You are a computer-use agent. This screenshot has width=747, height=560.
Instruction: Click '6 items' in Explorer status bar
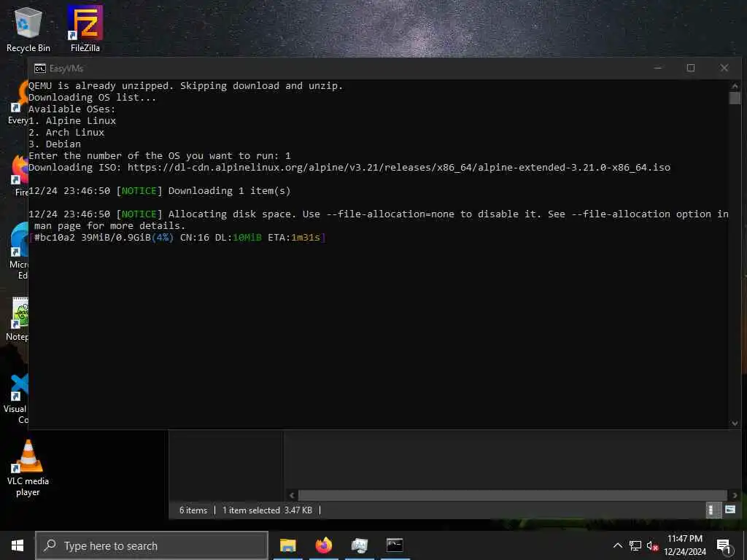click(x=193, y=510)
